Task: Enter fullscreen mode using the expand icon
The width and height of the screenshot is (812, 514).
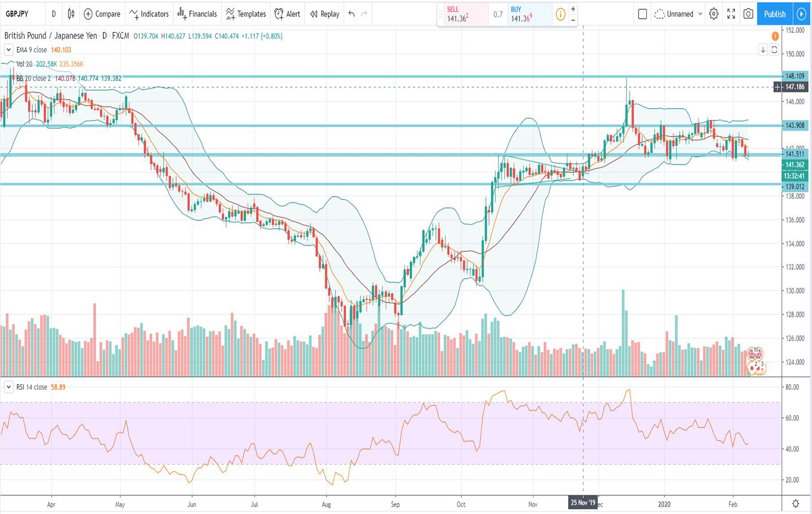Action: [x=731, y=14]
